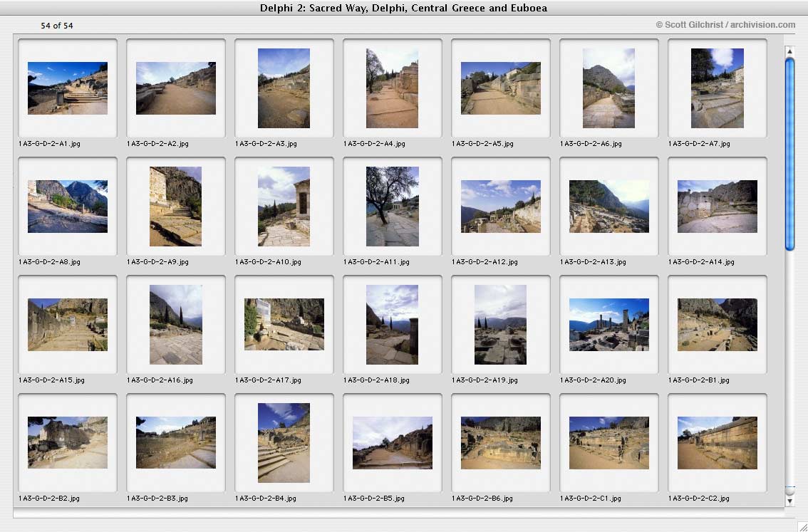Select photo 1A3-G-D-2-A6.jpg
The image size is (808, 532).
[x=608, y=88]
